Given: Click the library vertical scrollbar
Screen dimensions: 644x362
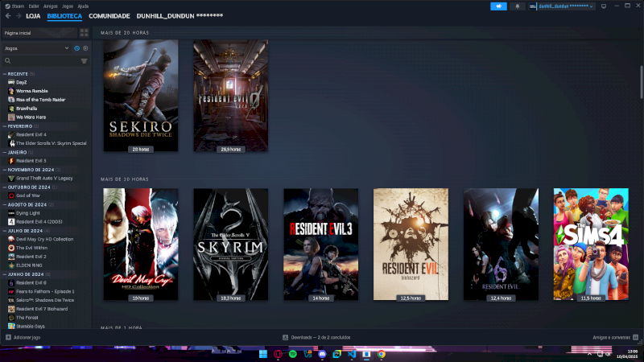Looking at the screenshot, I should pyautogui.click(x=641, y=80).
